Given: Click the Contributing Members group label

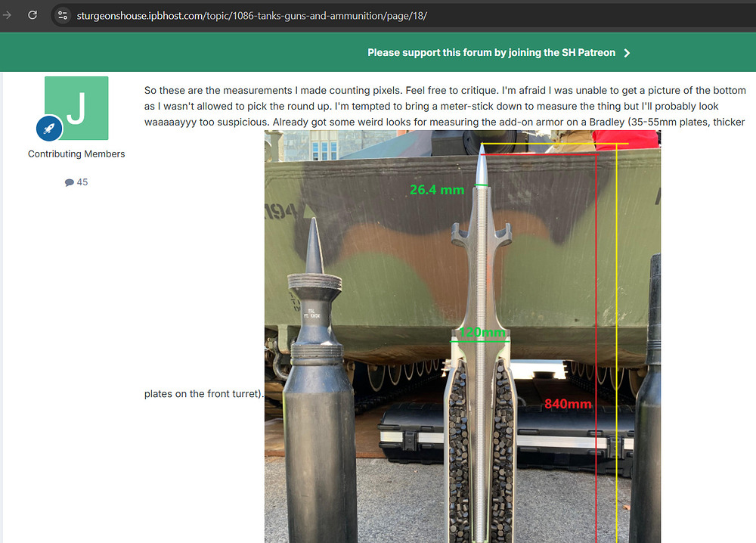Looking at the screenshot, I should point(76,154).
